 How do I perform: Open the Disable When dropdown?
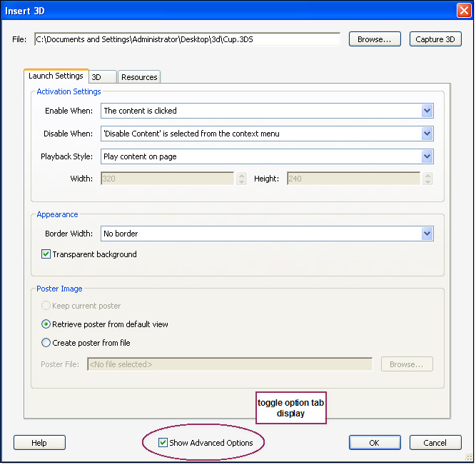pos(427,134)
